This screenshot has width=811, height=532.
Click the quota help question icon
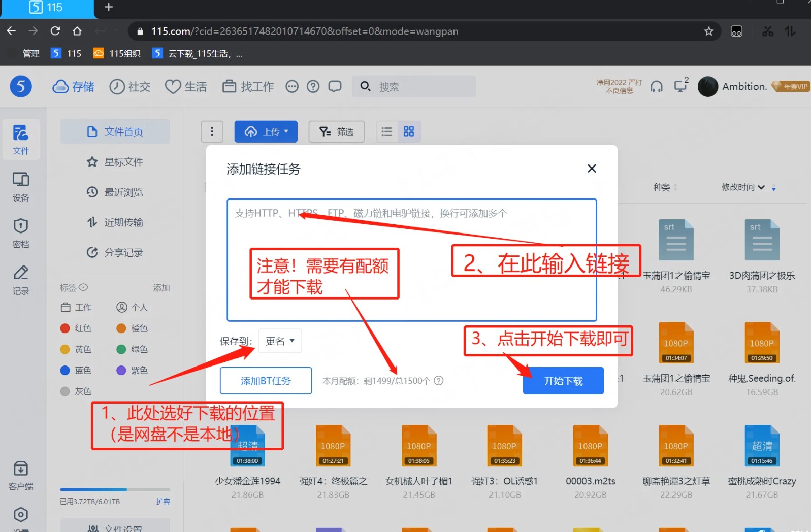[x=439, y=381]
